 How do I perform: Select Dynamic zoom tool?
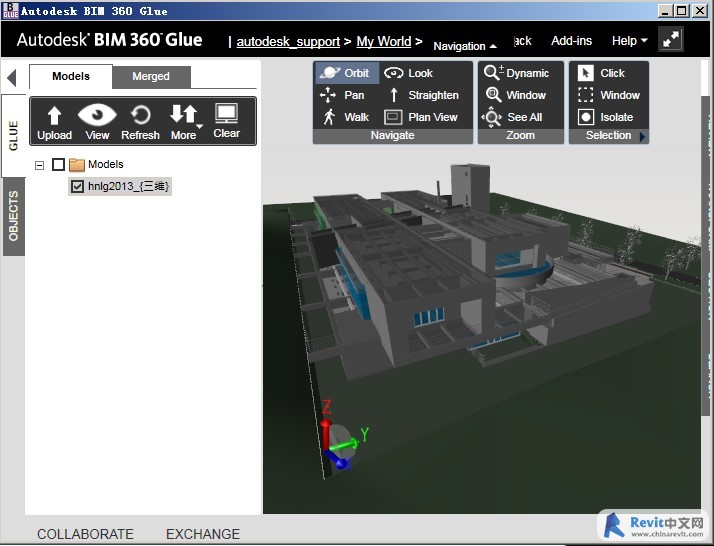(x=516, y=73)
